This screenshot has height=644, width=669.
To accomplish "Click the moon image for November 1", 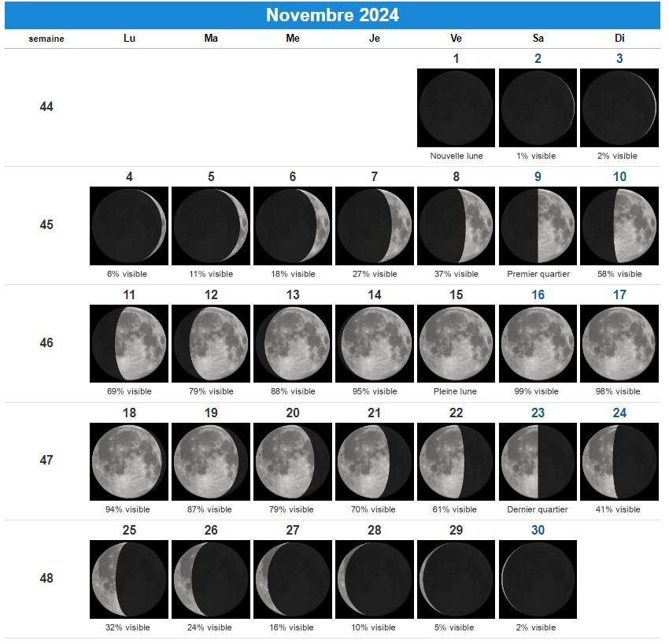I will [456, 108].
